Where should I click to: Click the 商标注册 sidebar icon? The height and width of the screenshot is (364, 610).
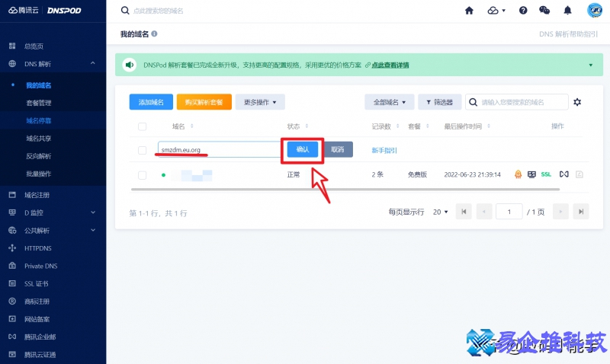point(12,301)
